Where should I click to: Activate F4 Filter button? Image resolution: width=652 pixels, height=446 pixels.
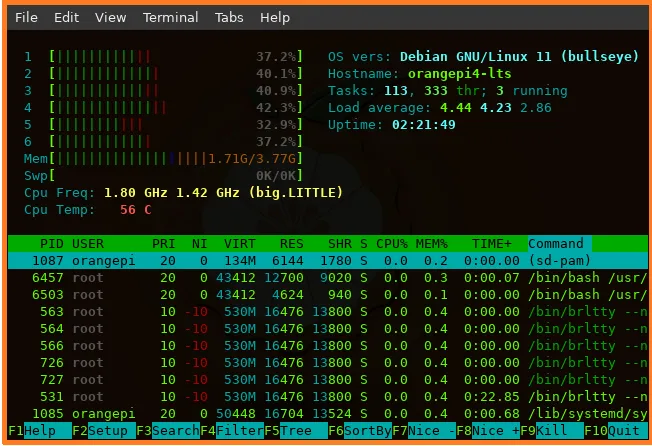tap(232, 430)
